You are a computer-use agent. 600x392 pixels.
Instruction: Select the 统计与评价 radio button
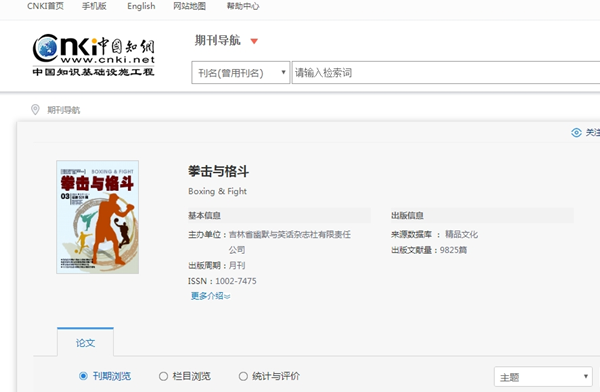pos(243,376)
